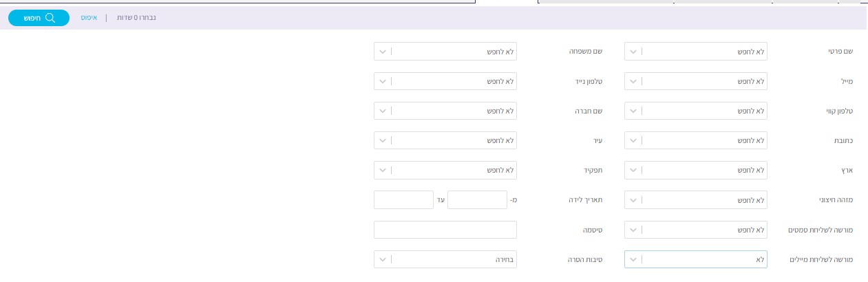Click the magnifier icon in the חיפוש button

(50, 19)
